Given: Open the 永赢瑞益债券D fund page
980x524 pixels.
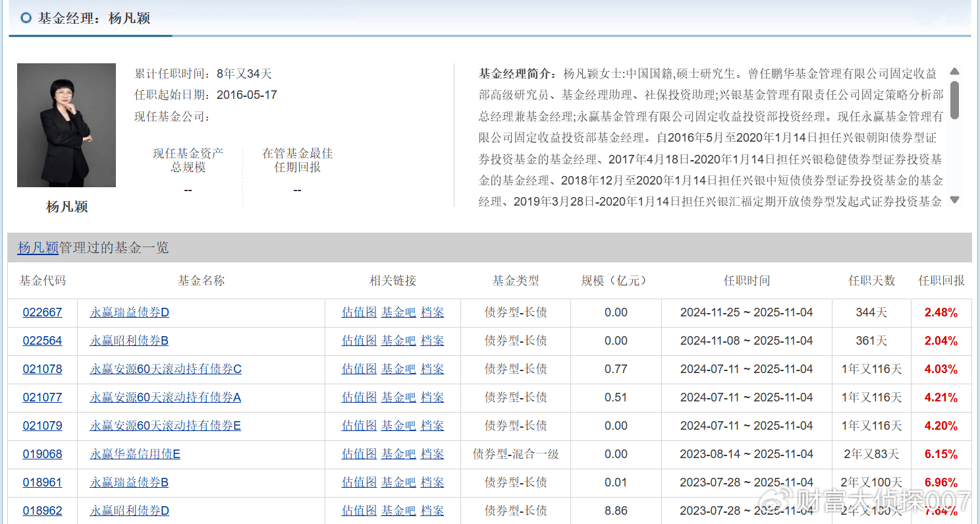Looking at the screenshot, I should (130, 312).
